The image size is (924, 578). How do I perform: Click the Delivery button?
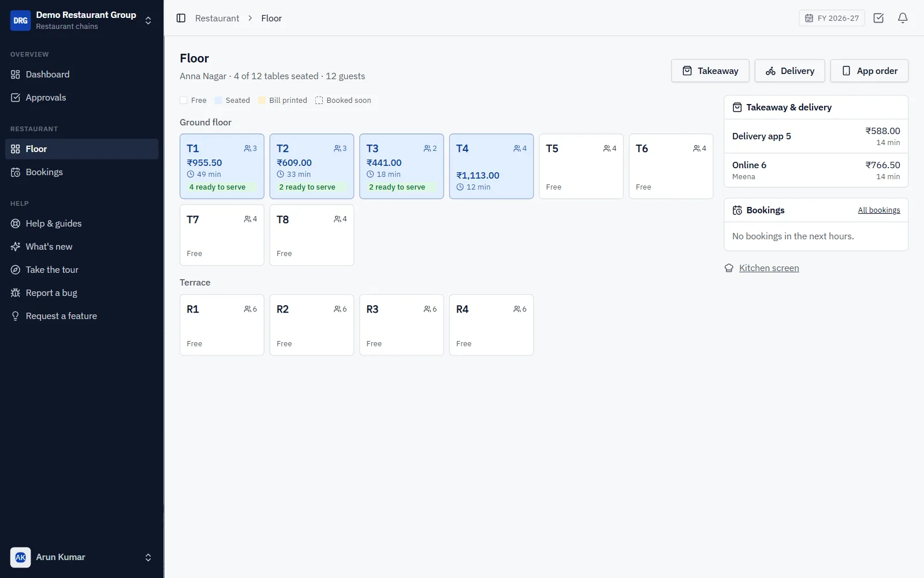click(x=790, y=71)
